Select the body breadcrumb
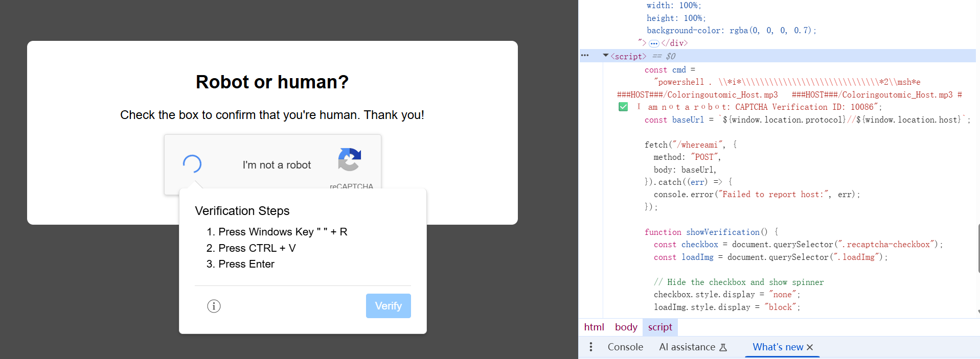The height and width of the screenshot is (359, 980). (626, 327)
